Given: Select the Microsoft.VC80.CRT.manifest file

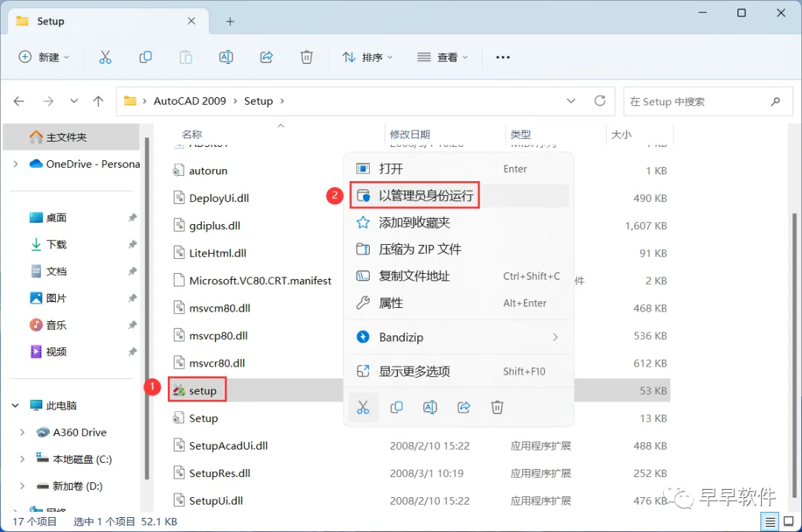Looking at the screenshot, I should click(x=260, y=280).
